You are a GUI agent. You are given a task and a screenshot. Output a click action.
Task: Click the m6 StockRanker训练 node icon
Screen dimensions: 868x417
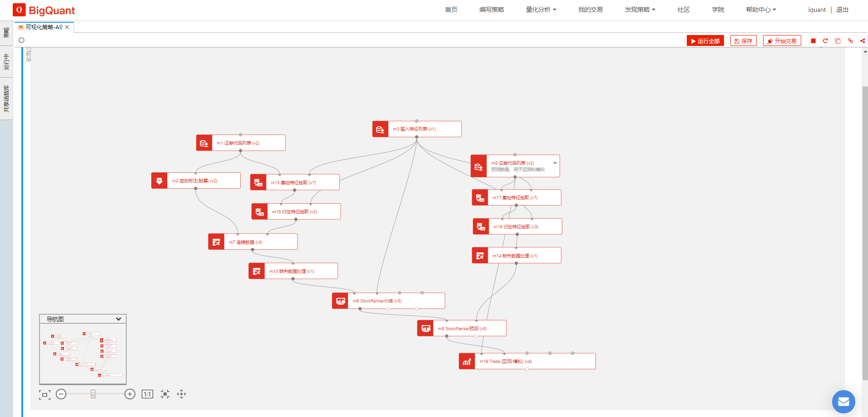340,301
